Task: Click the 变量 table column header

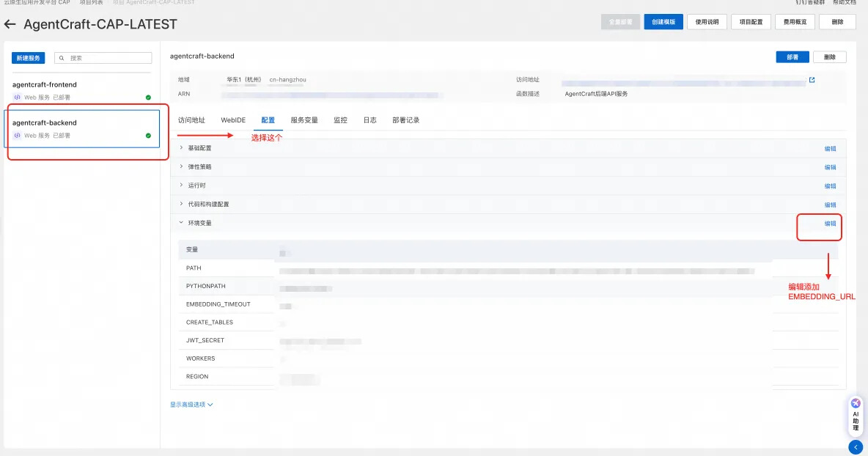Action: pyautogui.click(x=192, y=249)
